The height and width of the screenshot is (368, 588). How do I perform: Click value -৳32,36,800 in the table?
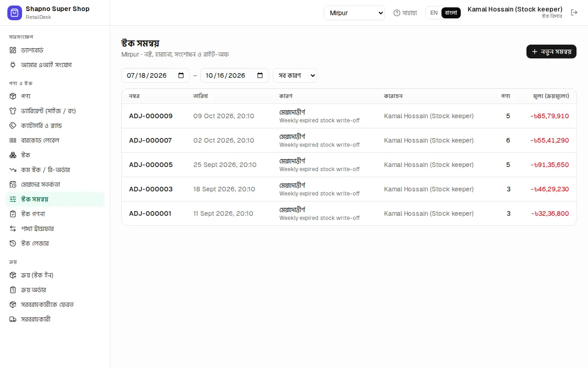550,213
